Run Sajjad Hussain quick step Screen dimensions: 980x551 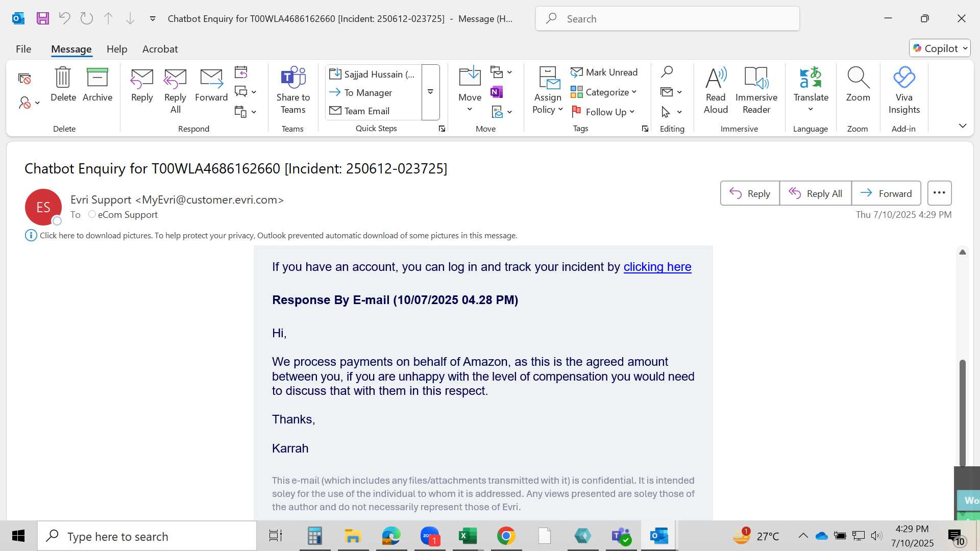[x=373, y=74]
